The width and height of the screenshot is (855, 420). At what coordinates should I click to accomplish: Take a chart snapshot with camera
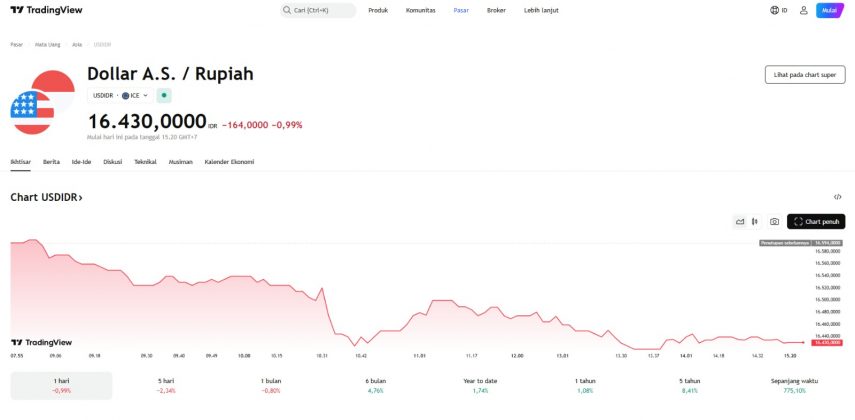coord(774,221)
